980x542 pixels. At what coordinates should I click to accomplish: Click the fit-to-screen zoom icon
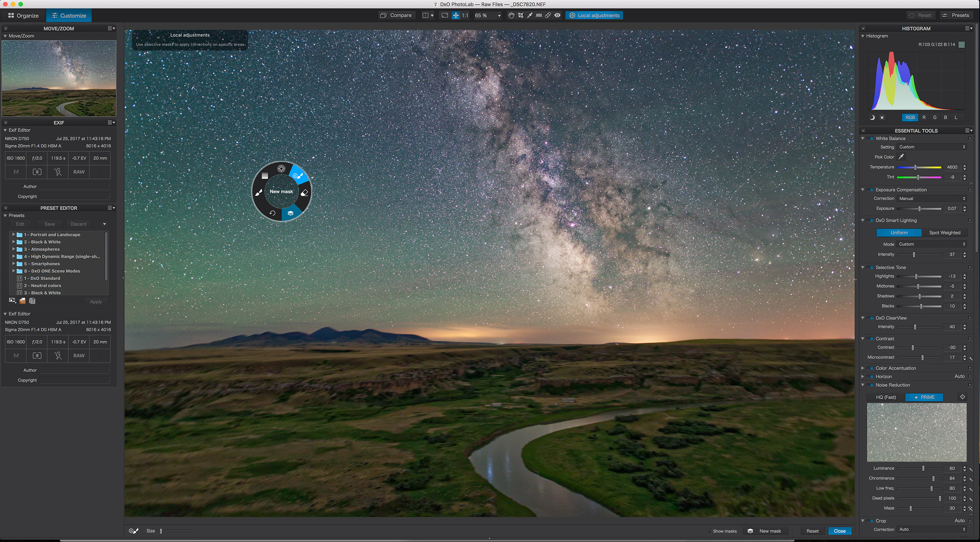click(x=445, y=15)
